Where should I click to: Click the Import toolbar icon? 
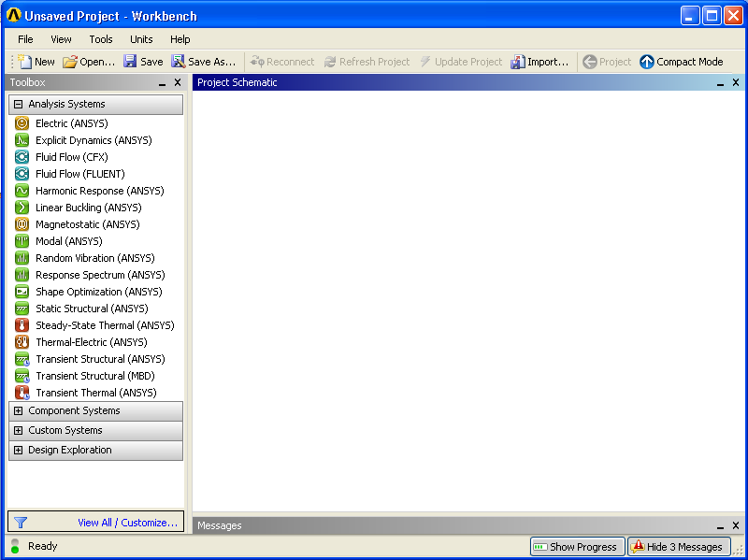518,62
